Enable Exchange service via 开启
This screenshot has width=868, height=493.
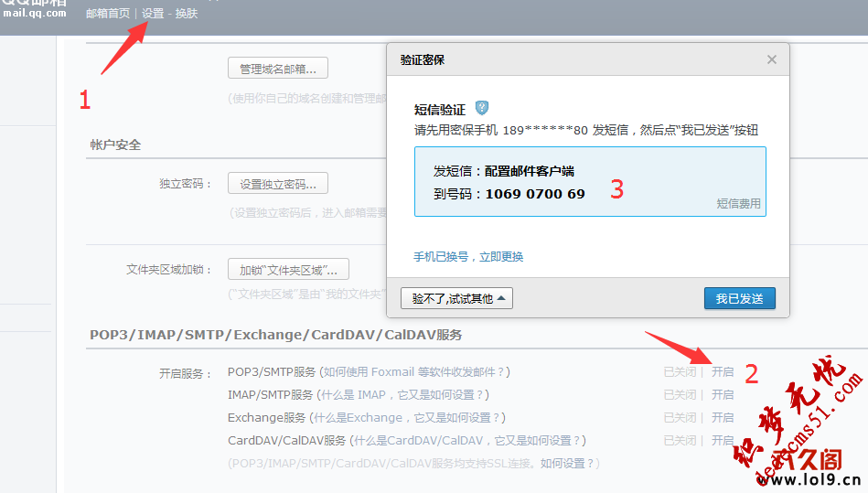[723, 418]
